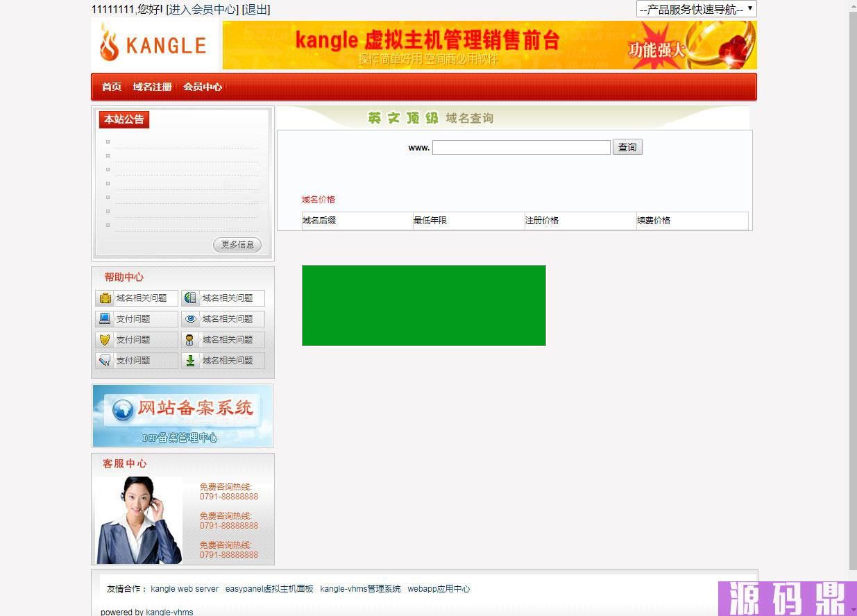Screen dimensions: 857x616
Task: Click the 更多信息 button in announcements
Action: coord(237,245)
